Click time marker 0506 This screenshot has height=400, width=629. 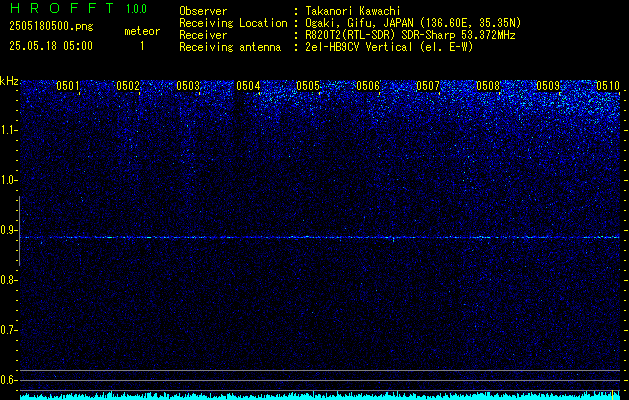(368, 86)
